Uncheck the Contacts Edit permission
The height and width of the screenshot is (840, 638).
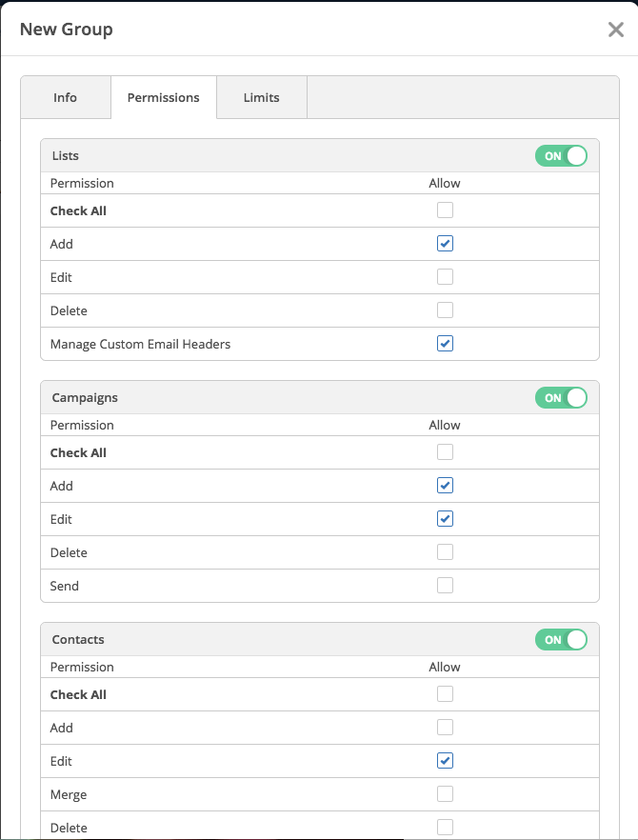pyautogui.click(x=445, y=761)
